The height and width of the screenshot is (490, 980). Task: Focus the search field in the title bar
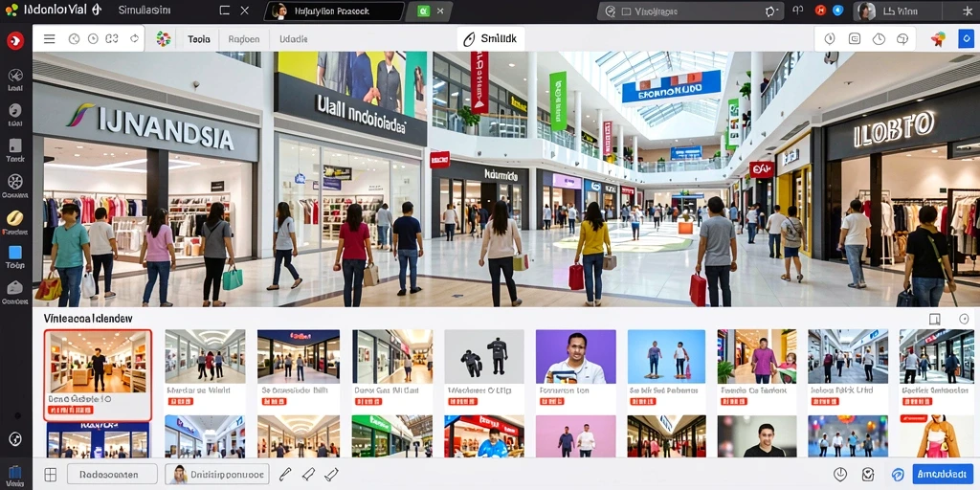tap(691, 11)
